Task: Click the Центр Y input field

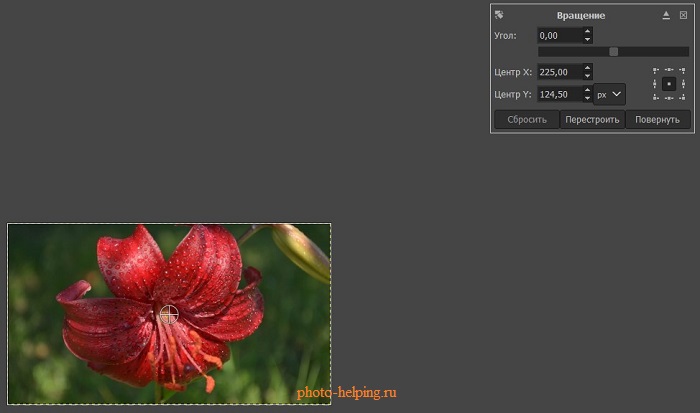Action: tap(560, 94)
